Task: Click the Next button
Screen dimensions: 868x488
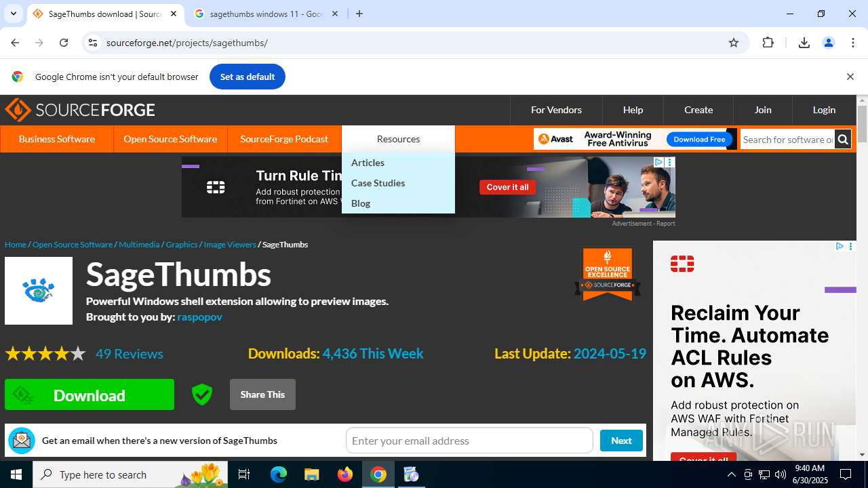Action: pos(621,441)
